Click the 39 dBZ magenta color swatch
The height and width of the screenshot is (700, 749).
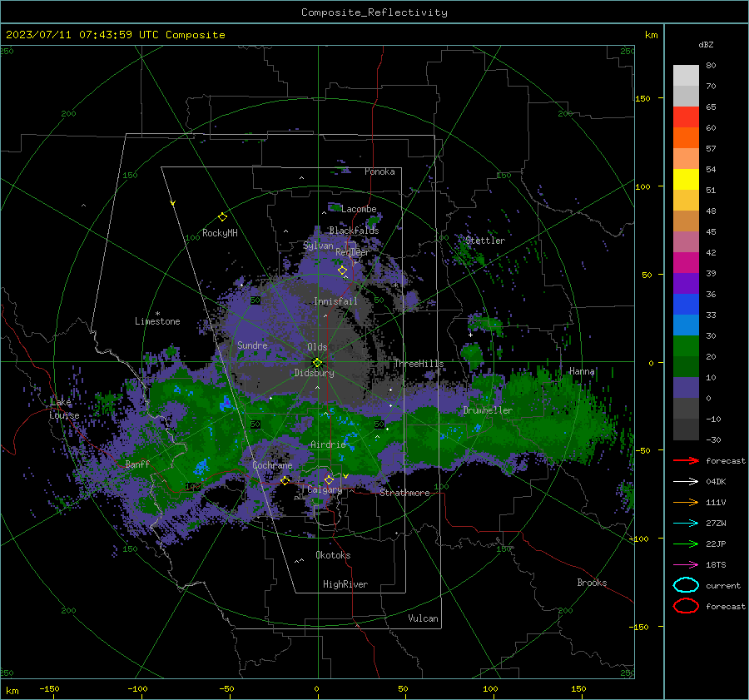coord(686,262)
